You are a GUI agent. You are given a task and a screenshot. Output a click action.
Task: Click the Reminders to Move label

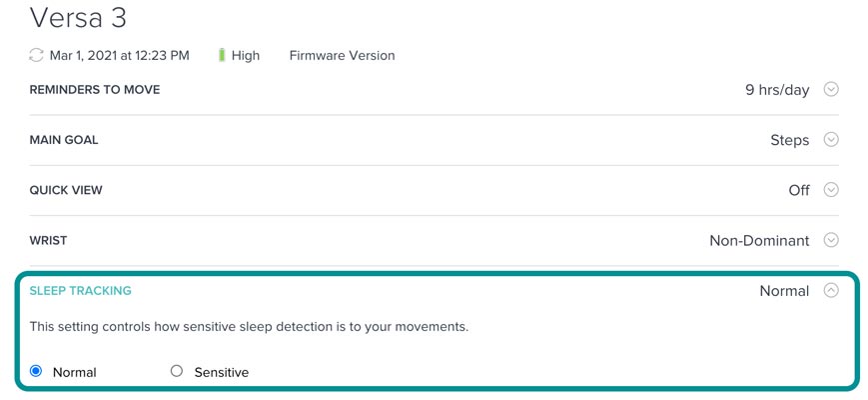click(x=95, y=90)
